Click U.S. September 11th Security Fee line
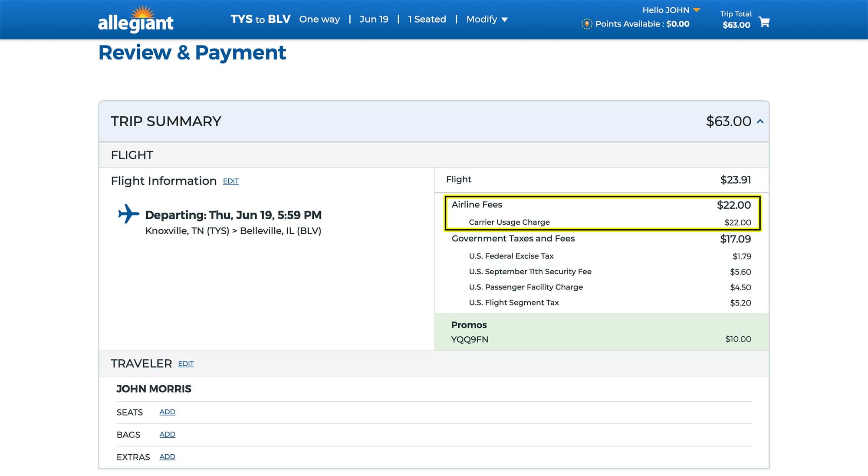Image resolution: width=868 pixels, height=476 pixels. click(x=610, y=272)
